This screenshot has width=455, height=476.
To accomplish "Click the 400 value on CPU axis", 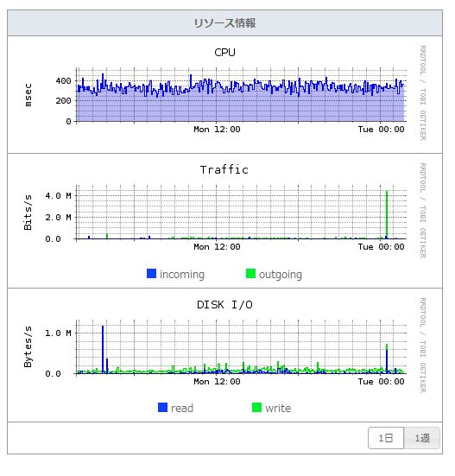I will [x=63, y=81].
